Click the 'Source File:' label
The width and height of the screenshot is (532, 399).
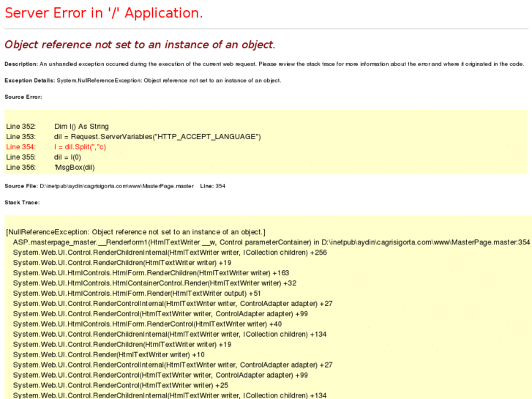point(20,186)
